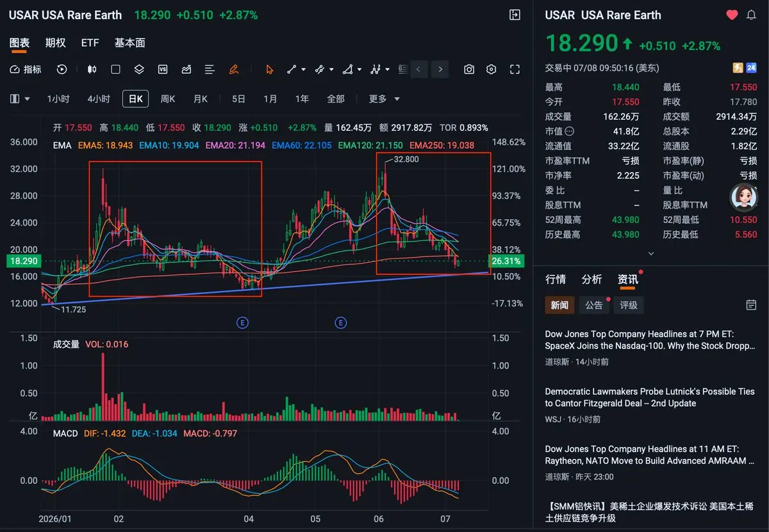The image size is (769, 532).
Task: Expand triangle shape tool dropdown arrow
Action: pyautogui.click(x=360, y=69)
